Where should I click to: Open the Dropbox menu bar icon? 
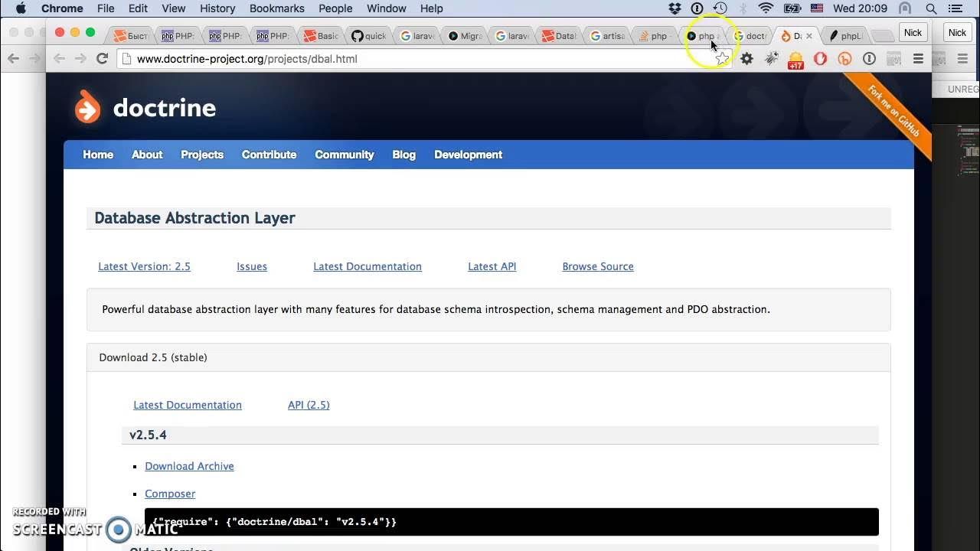click(x=675, y=8)
